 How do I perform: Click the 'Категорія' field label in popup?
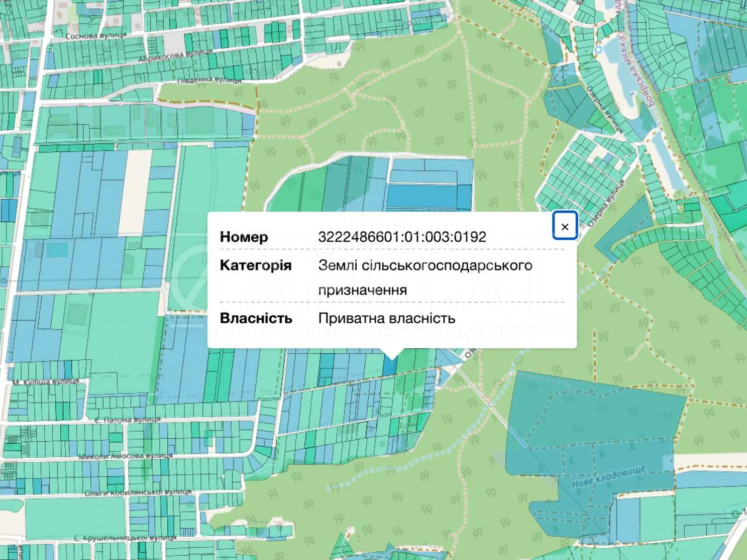(x=255, y=265)
